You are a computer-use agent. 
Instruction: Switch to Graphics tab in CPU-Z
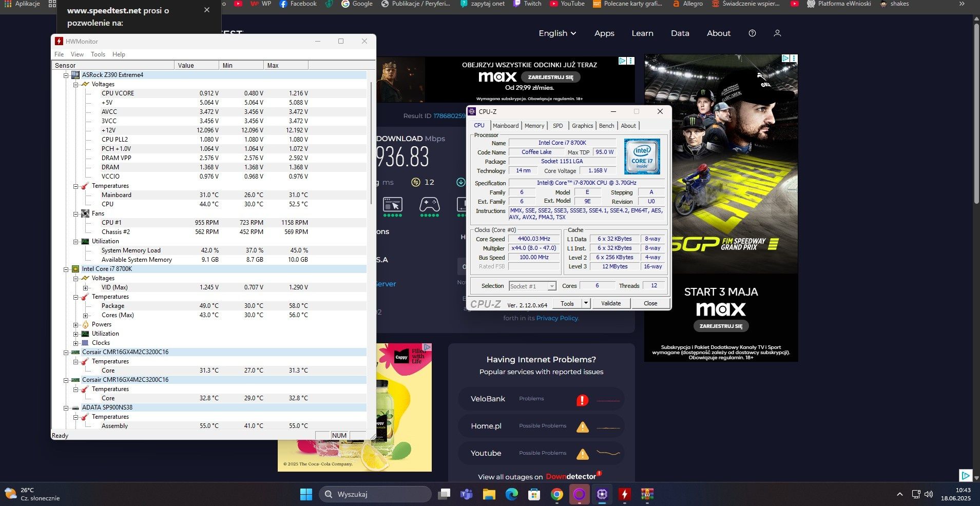[x=583, y=126]
